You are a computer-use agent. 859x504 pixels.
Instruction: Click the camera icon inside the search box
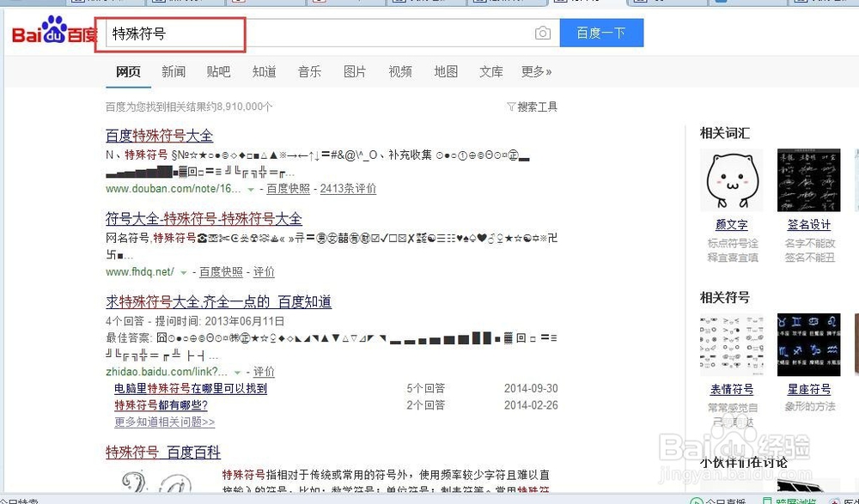click(x=543, y=32)
